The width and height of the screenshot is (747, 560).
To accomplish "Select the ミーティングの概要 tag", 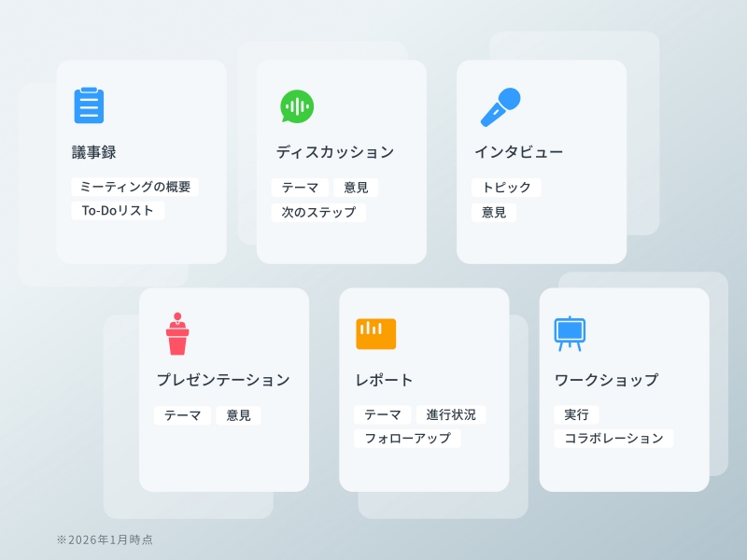I will pos(135,187).
